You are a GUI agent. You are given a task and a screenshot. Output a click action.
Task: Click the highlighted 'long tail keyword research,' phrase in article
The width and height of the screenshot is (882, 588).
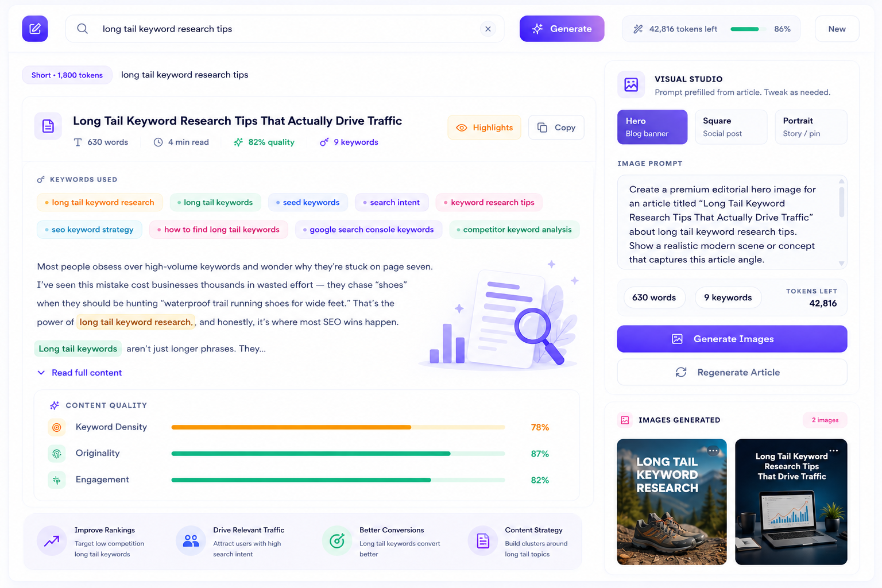tap(137, 322)
